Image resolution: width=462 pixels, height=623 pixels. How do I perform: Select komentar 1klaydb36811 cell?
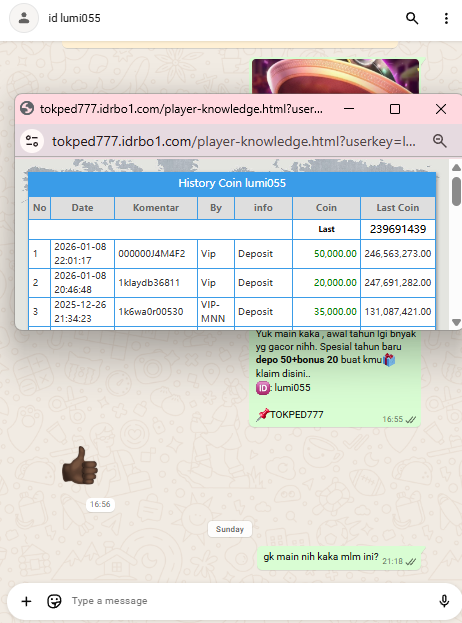(156, 282)
